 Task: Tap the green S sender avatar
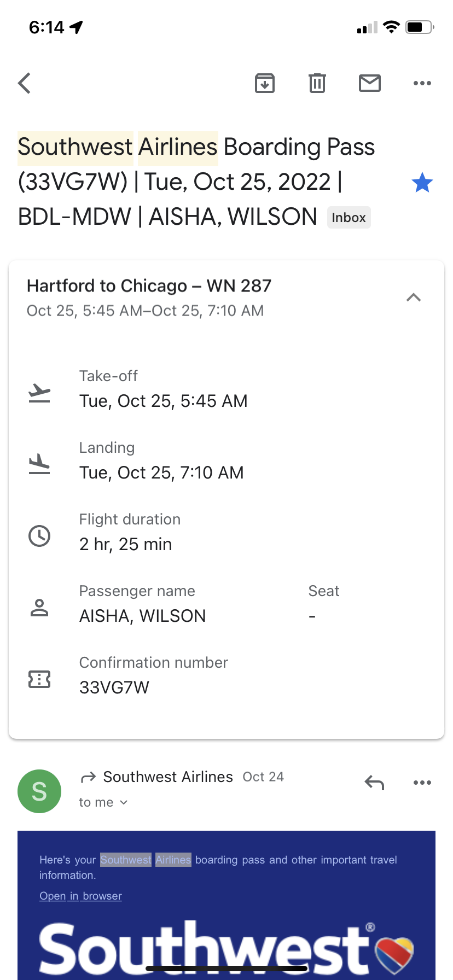[39, 791]
